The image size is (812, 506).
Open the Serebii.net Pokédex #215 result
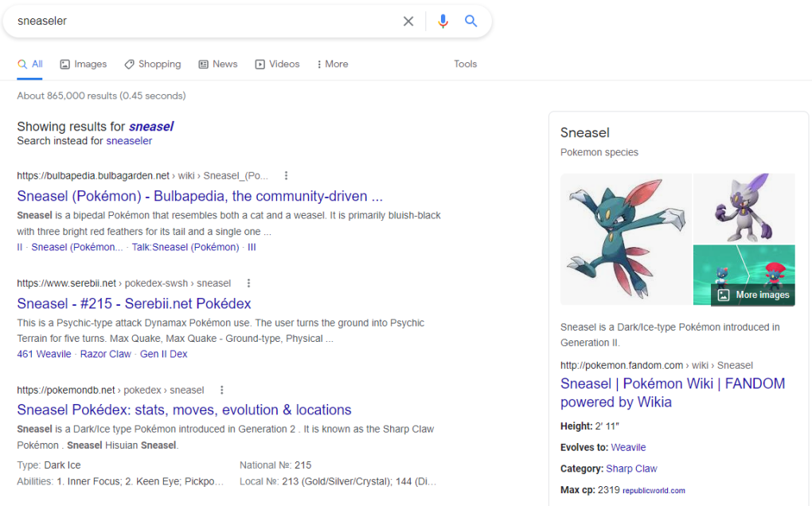134,304
